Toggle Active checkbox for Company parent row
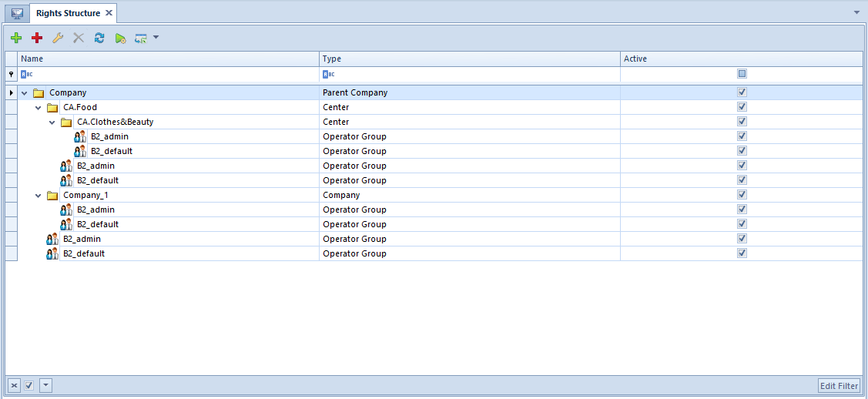Viewport: 868px width, 399px height. click(742, 92)
